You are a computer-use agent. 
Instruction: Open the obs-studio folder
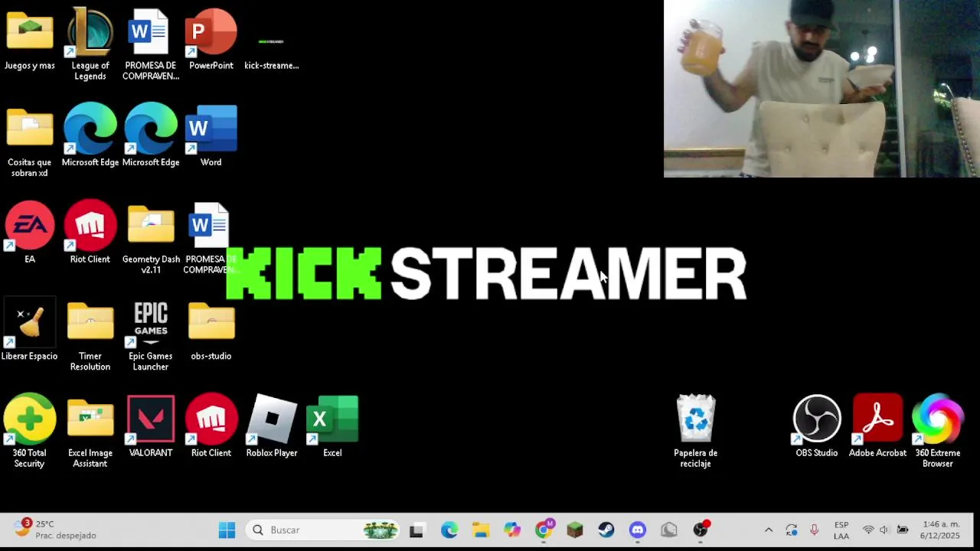(x=211, y=330)
